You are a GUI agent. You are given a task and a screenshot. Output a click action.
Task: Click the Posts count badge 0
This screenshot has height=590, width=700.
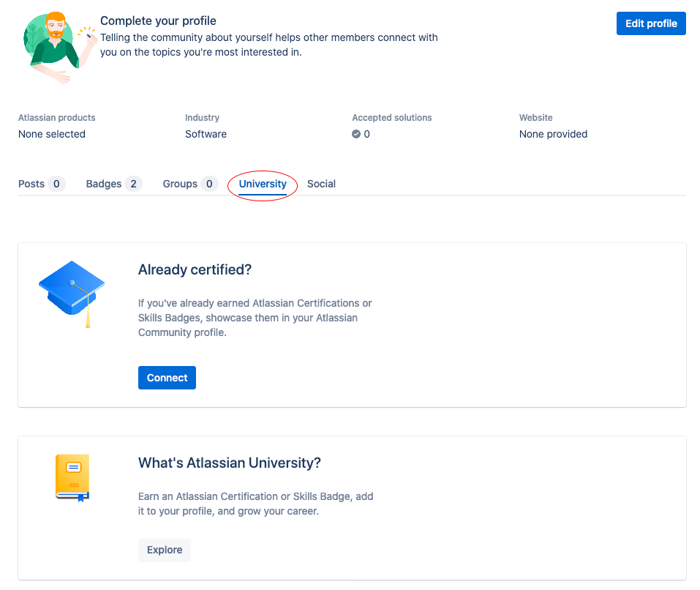pyautogui.click(x=56, y=184)
